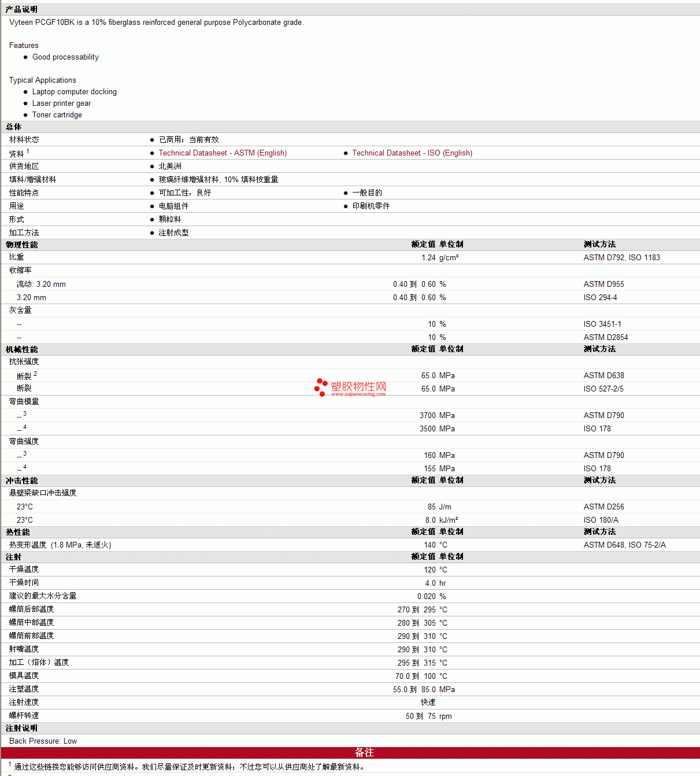This screenshot has width=700, height=776.
Task: Click the ASTM D955 test method
Action: point(604,284)
